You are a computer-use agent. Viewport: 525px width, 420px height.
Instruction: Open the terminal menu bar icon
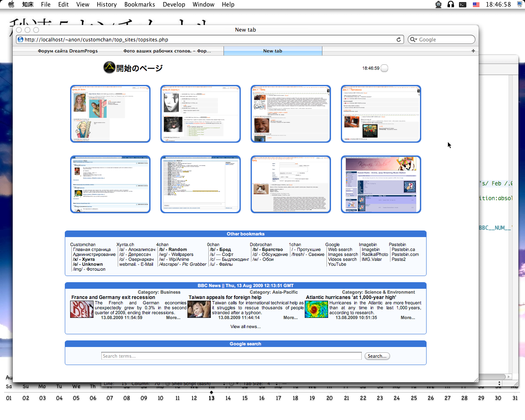coord(463,5)
